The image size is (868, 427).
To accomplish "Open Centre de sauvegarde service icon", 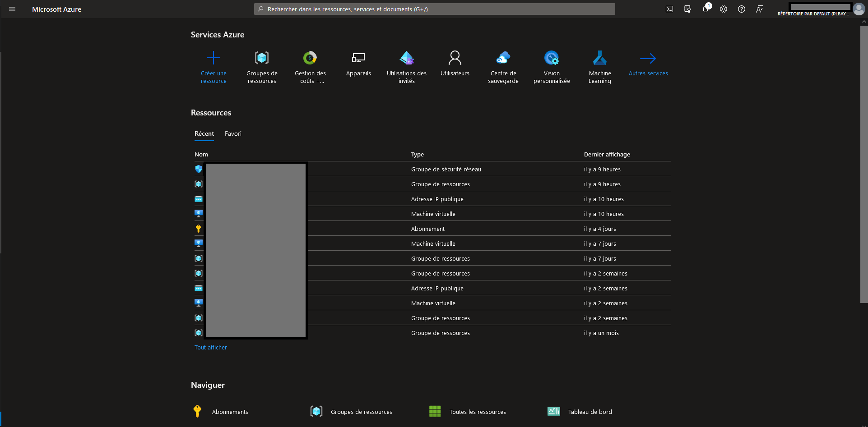I will coord(503,58).
